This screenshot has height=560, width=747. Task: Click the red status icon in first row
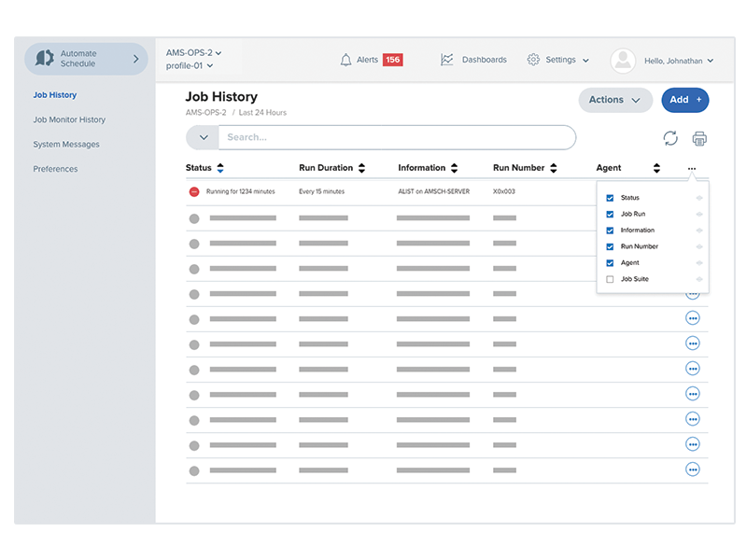click(x=194, y=191)
